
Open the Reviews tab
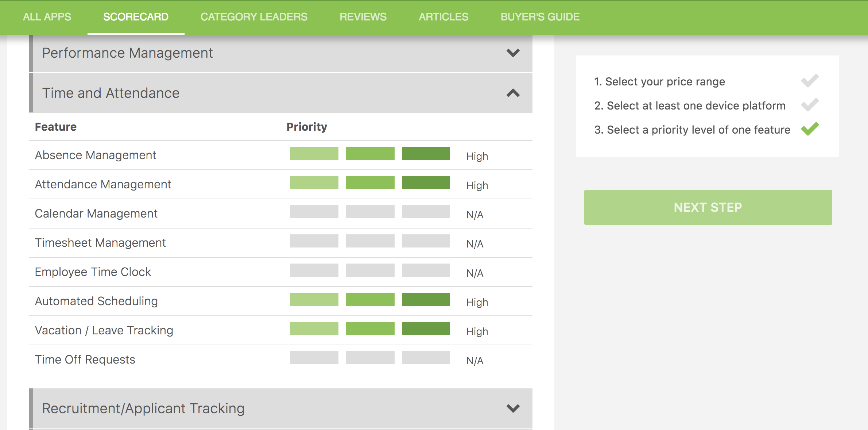click(363, 17)
